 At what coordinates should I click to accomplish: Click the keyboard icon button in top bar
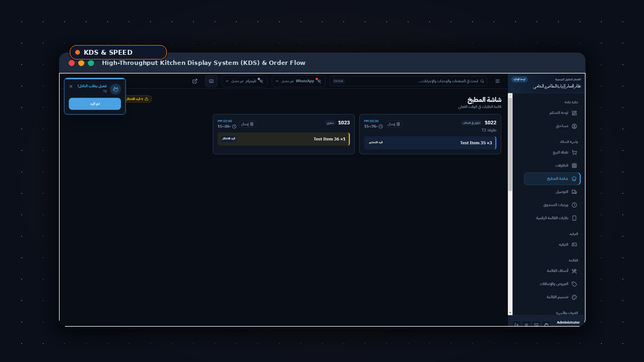click(x=211, y=81)
